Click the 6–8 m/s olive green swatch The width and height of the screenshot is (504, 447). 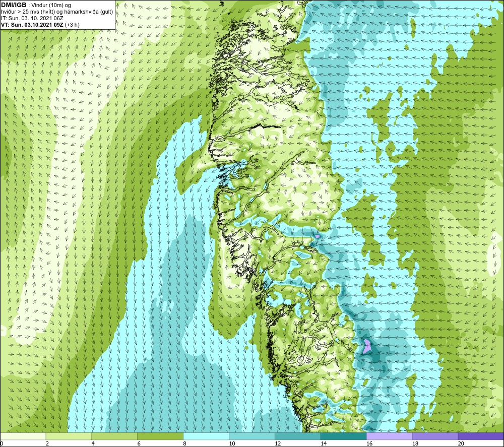point(160,436)
